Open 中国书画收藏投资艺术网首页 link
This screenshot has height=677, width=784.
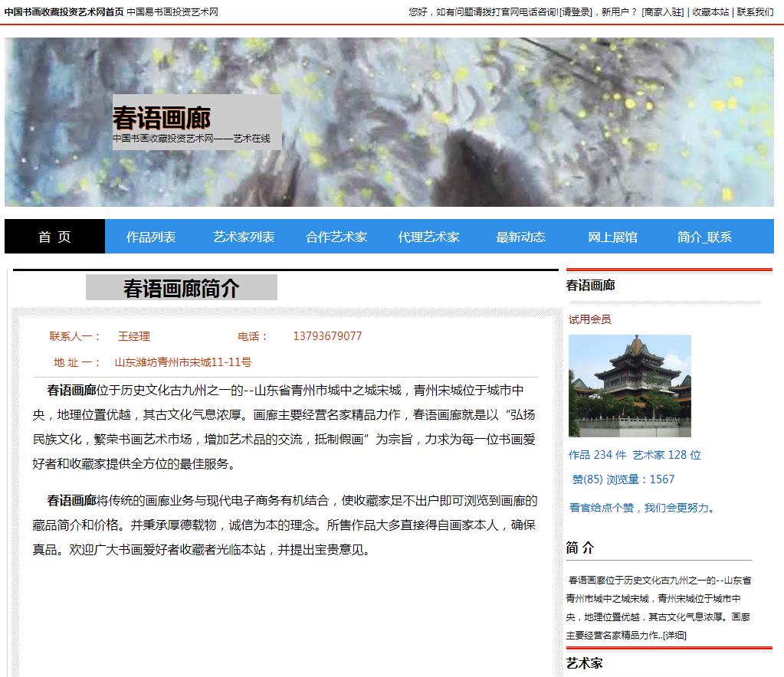coord(64,12)
